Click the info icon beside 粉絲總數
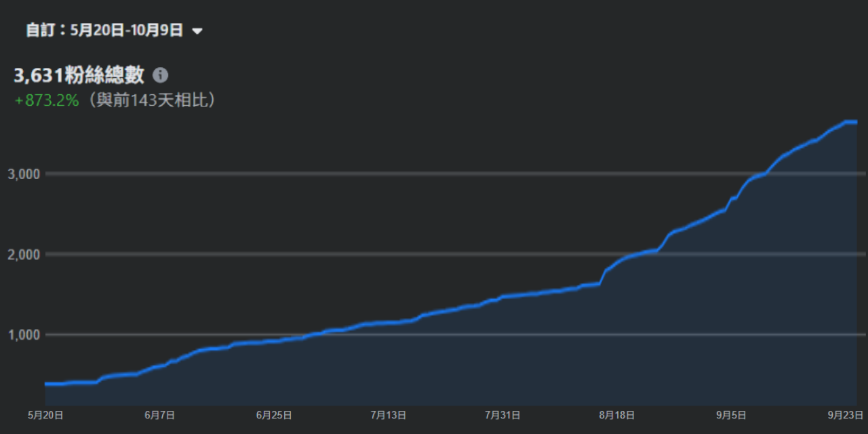Image resolution: width=868 pixels, height=434 pixels. coord(160,75)
